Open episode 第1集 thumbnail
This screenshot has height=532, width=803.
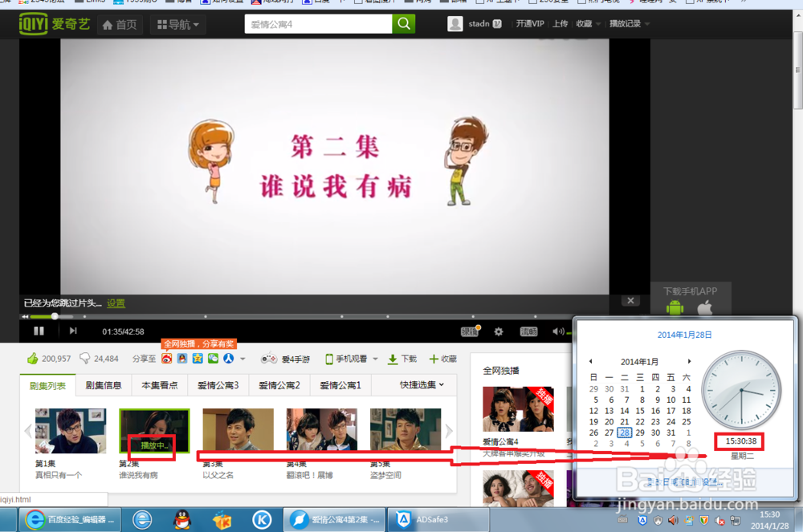[71, 431]
